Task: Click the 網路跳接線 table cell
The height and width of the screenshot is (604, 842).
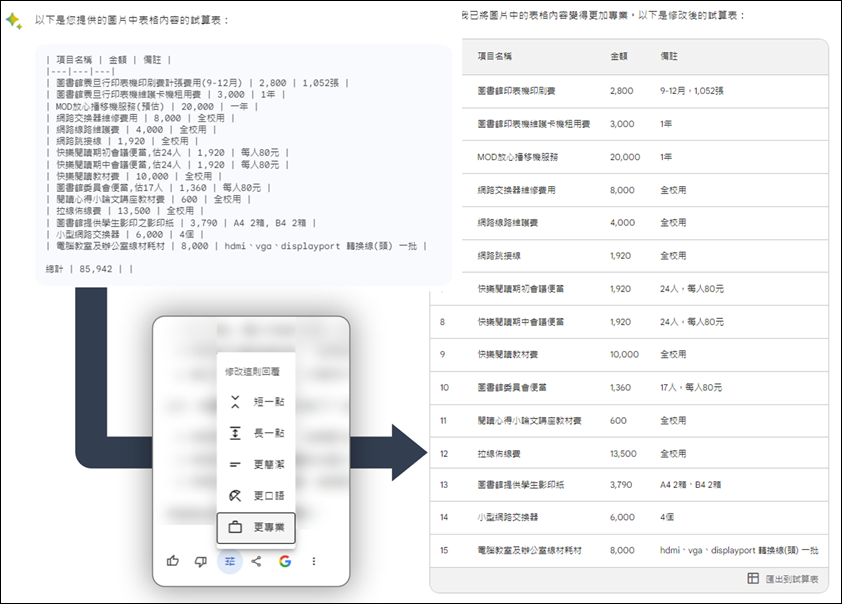Action: 499,256
